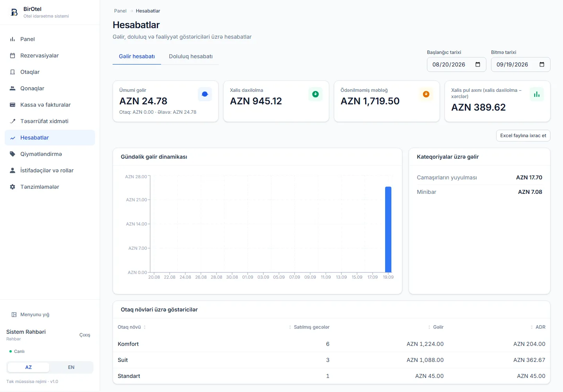Click AZN 362.67 ADR cell
Viewport: 563px width, 392px height.
[x=529, y=360]
